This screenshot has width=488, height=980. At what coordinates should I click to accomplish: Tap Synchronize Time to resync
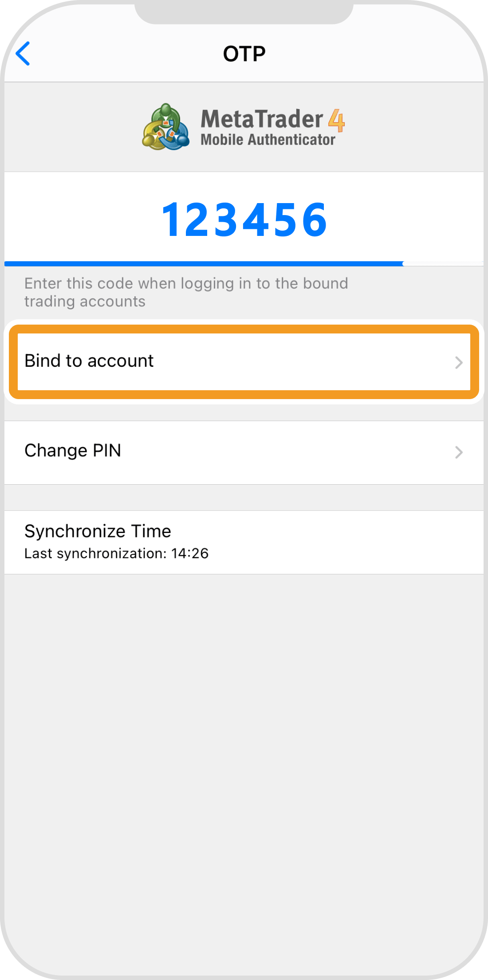98,531
